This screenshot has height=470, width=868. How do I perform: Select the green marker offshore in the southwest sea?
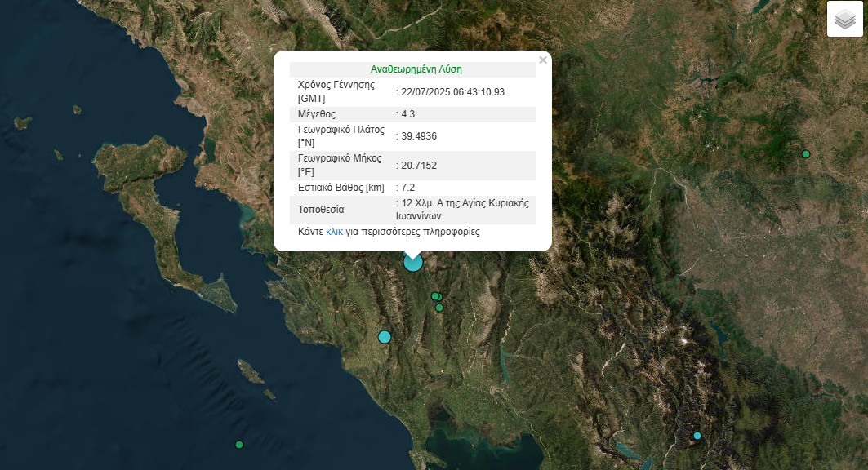pos(239,445)
